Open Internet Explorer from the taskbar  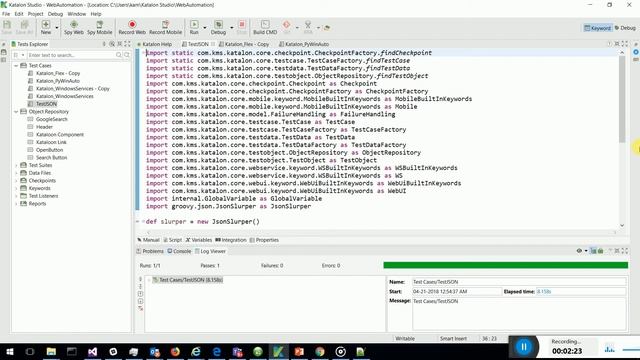coord(196,351)
